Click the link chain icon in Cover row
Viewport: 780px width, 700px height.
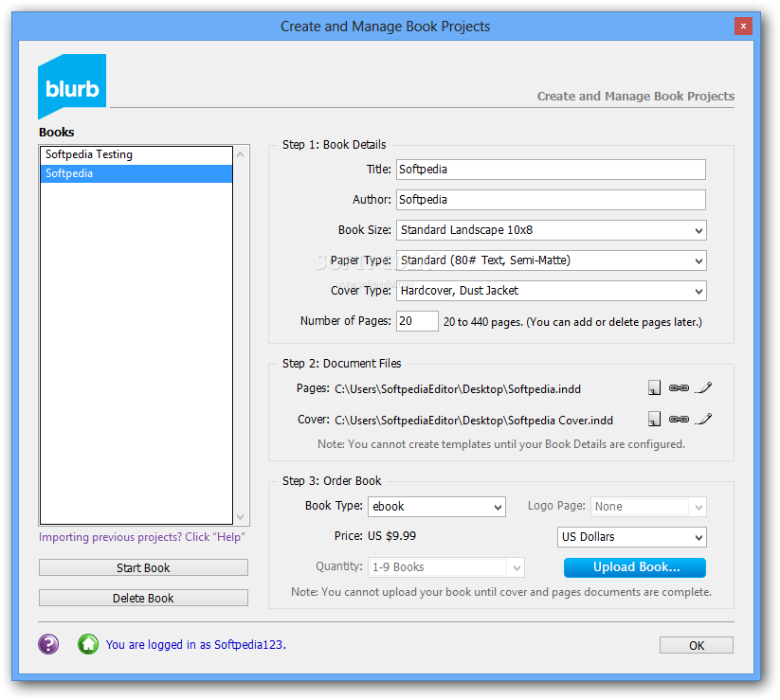coord(679,419)
